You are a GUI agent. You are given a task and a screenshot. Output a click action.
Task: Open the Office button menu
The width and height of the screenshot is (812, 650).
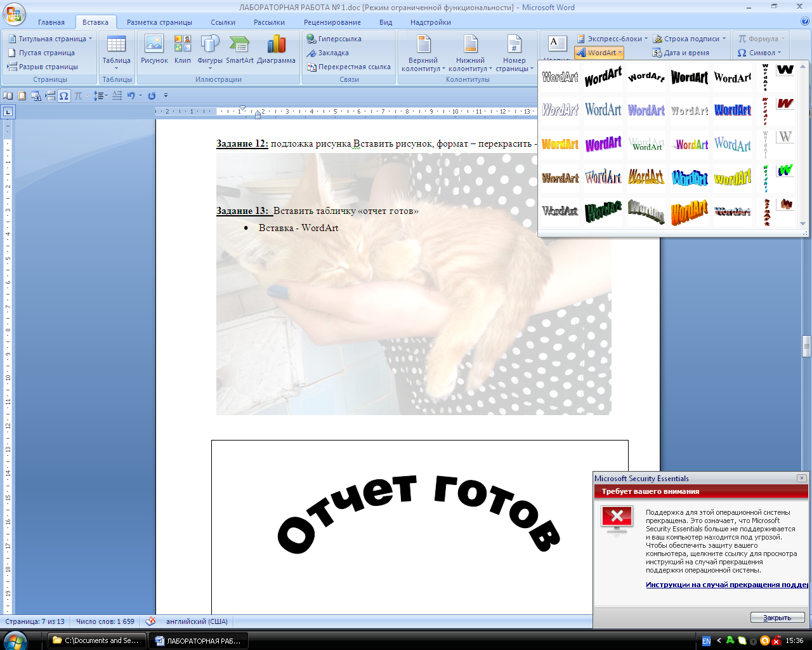(15, 14)
